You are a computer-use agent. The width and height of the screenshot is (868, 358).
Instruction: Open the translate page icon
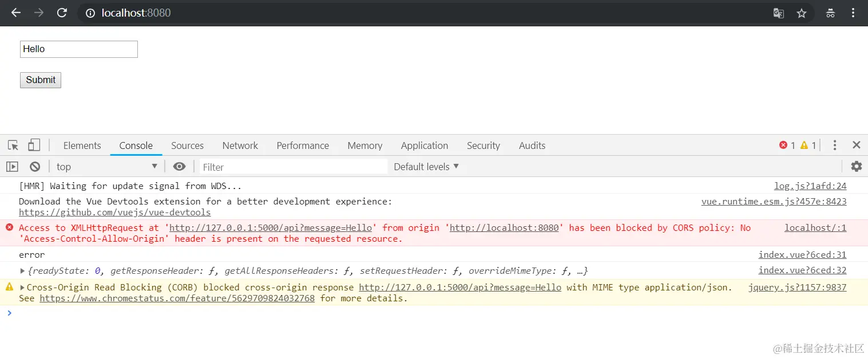click(x=779, y=13)
